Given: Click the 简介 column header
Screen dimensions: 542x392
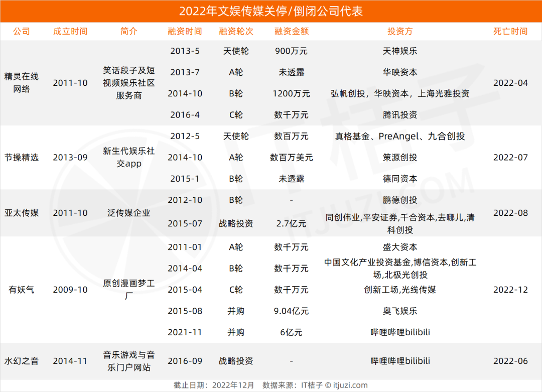Looking at the screenshot, I should (x=128, y=32).
